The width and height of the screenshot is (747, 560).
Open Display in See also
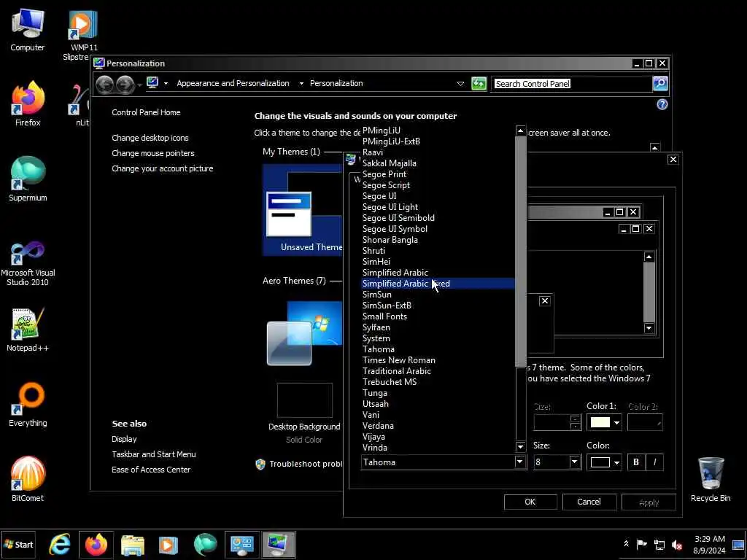click(124, 439)
